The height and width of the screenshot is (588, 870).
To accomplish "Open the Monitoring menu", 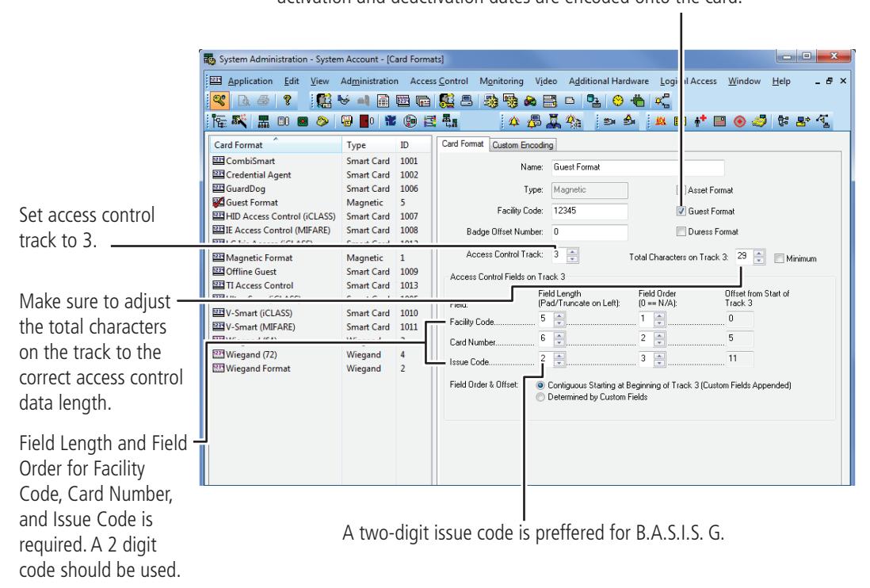I will click(x=501, y=81).
